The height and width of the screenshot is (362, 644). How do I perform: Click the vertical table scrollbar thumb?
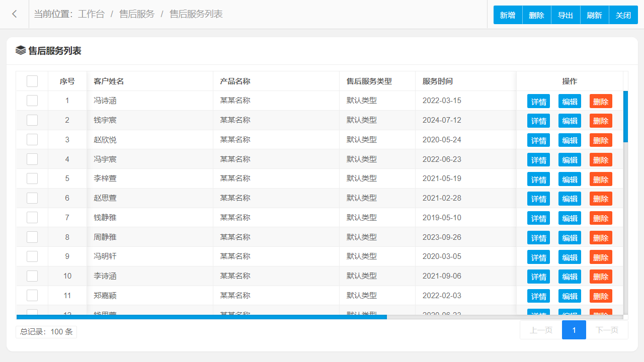pyautogui.click(x=625, y=117)
